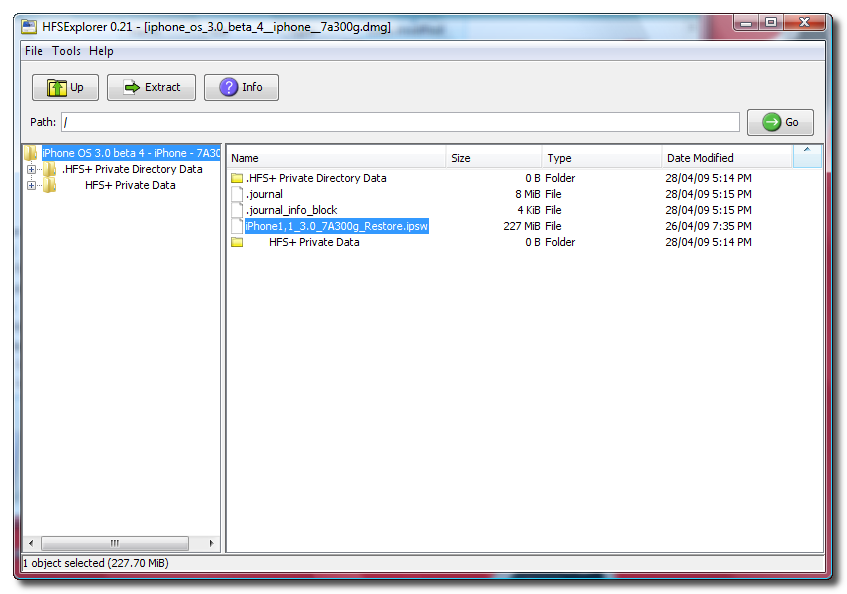Click tree folder icon beside .HFS+ Private Directory Data

(50, 169)
